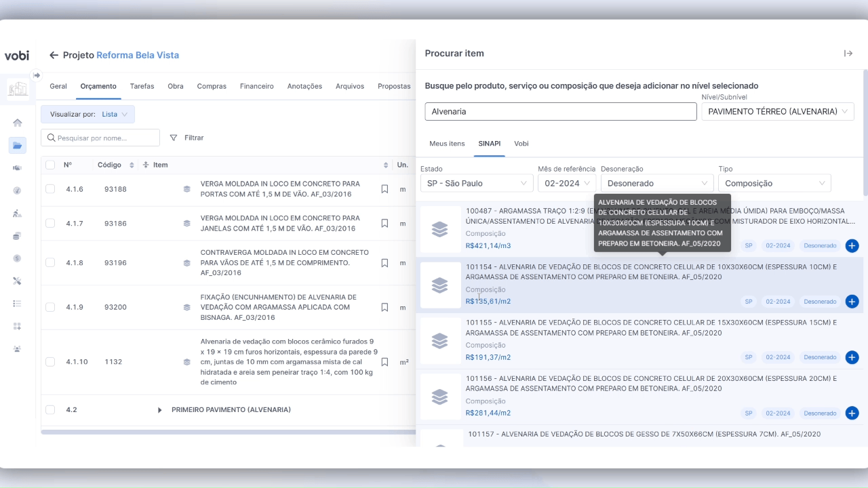Check the box for row 4.1.7

50,223
